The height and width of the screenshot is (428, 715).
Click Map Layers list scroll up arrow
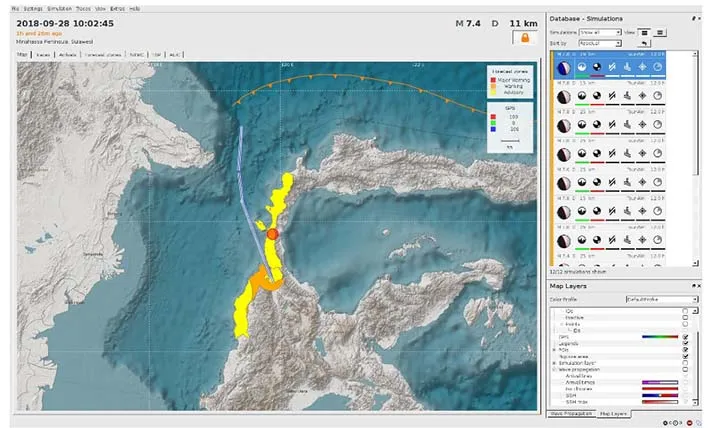point(695,310)
